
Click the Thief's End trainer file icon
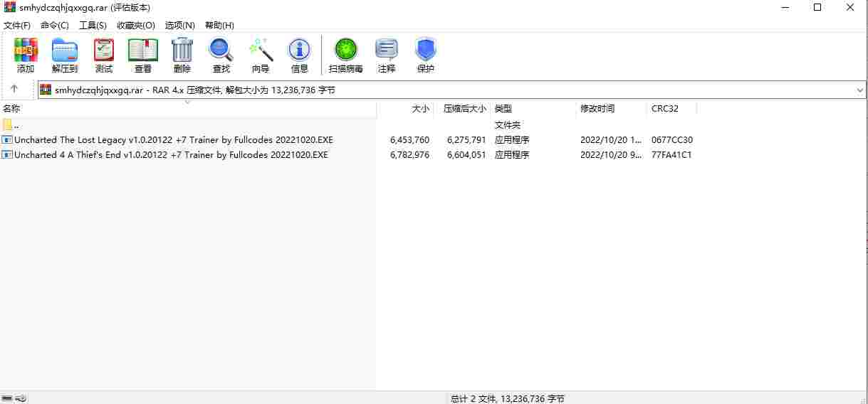pos(7,154)
